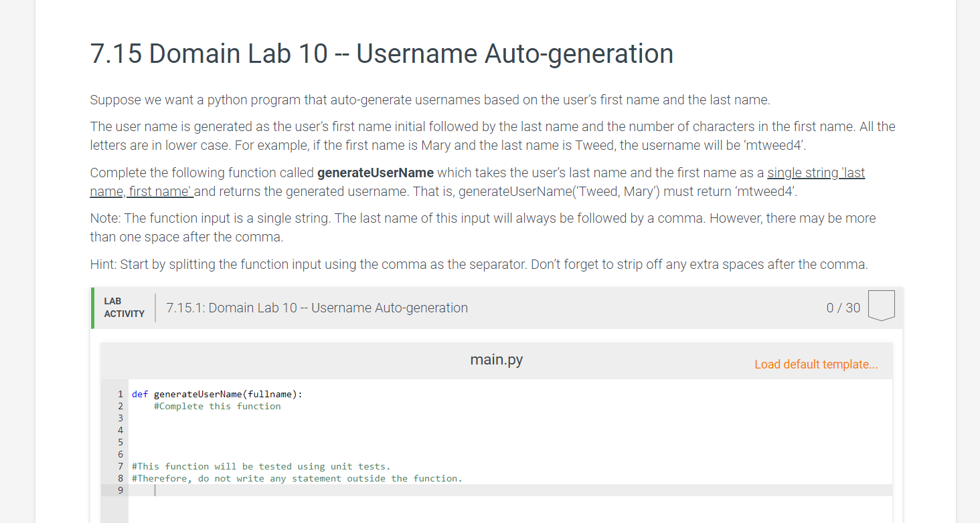
Task: Click inside the code editing area
Action: tap(469, 435)
